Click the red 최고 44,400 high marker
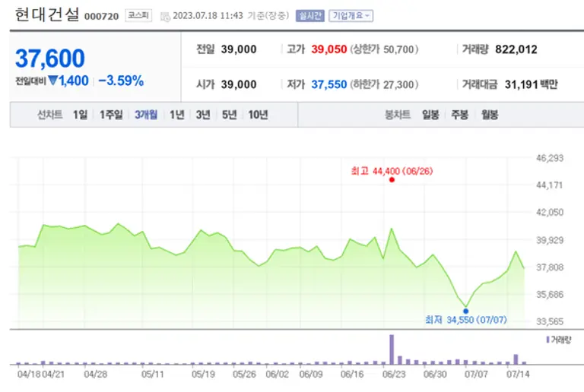Screen dimensions: 584x392 [392, 180]
